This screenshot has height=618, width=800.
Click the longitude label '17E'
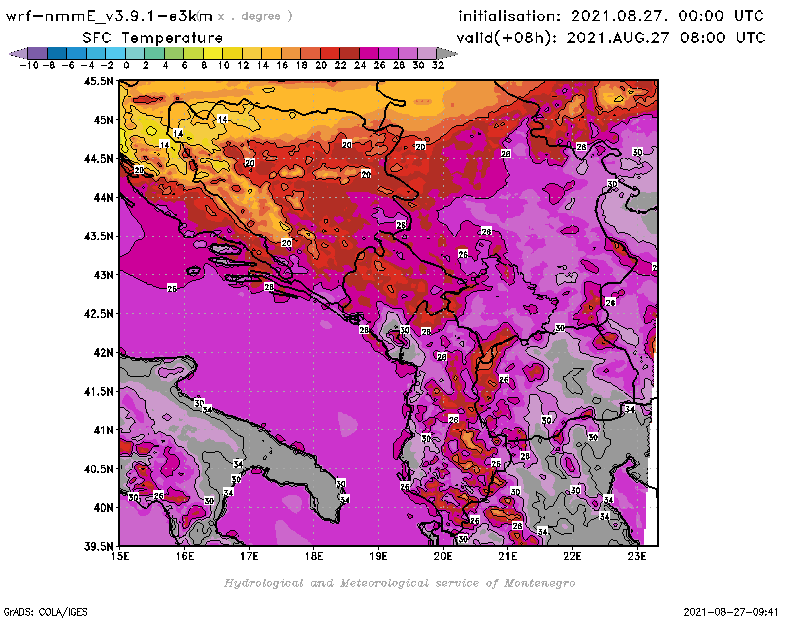click(249, 556)
